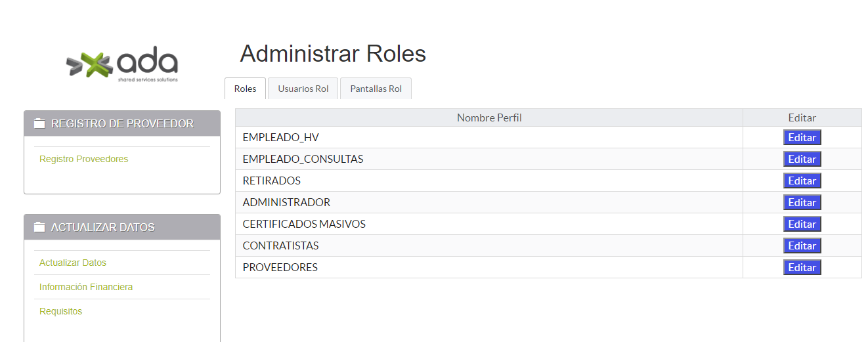Switch to the Roles tab

pyautogui.click(x=245, y=89)
